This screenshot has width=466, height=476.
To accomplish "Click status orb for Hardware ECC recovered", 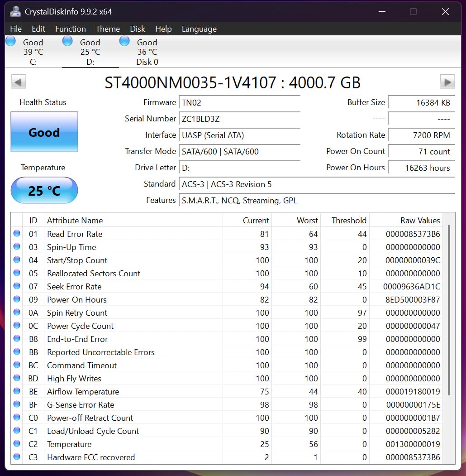I will [x=17, y=457].
